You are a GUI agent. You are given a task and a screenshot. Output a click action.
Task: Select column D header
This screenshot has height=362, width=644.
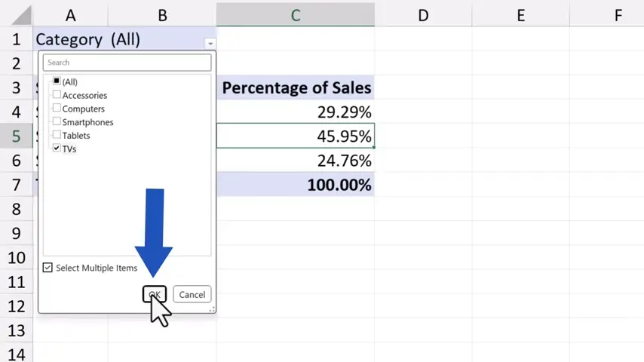click(x=423, y=14)
